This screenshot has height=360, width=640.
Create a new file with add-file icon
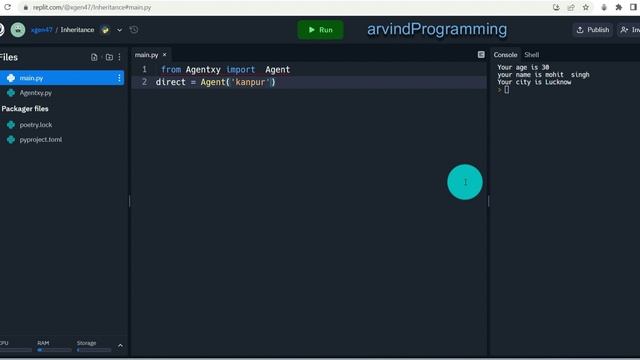click(94, 57)
